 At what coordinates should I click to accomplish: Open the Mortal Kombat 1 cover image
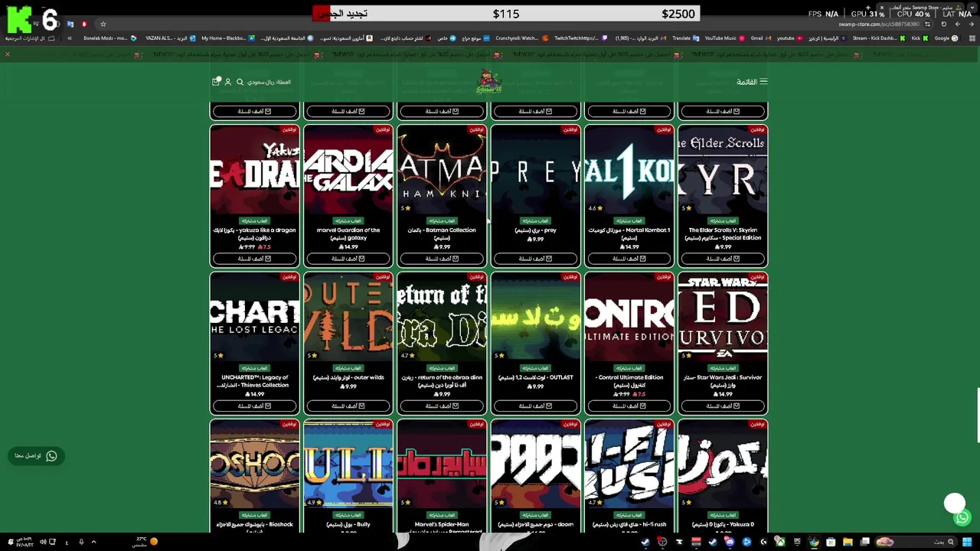(629, 170)
